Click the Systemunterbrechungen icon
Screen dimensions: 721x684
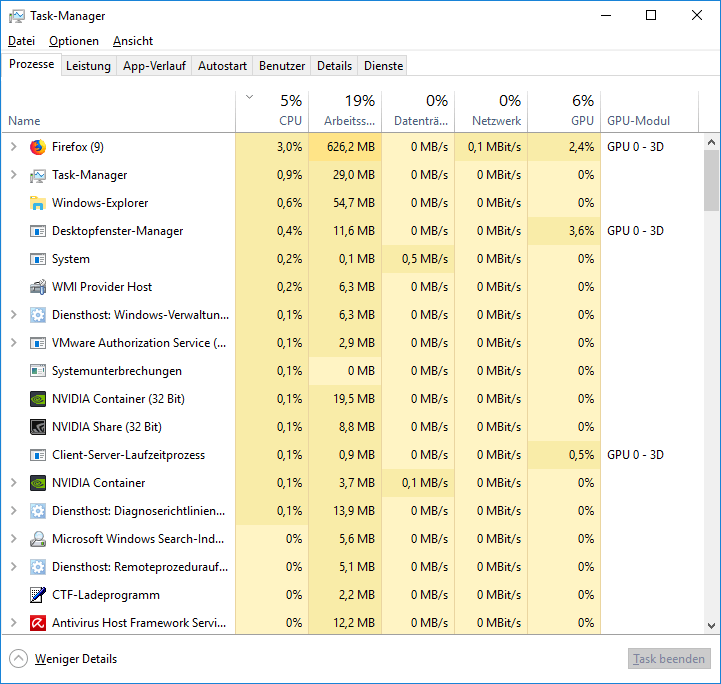[x=38, y=371]
